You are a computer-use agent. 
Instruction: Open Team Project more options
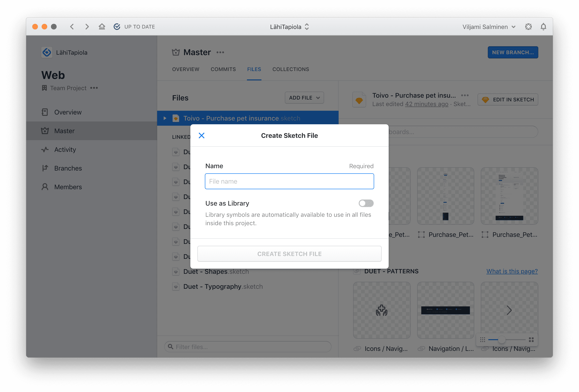(x=94, y=88)
